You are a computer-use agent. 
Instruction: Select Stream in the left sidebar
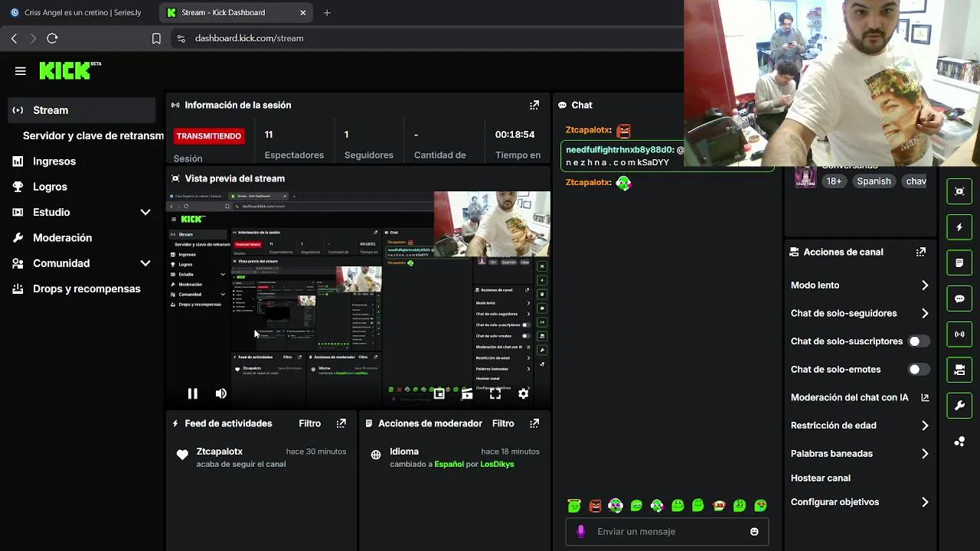tap(82, 110)
